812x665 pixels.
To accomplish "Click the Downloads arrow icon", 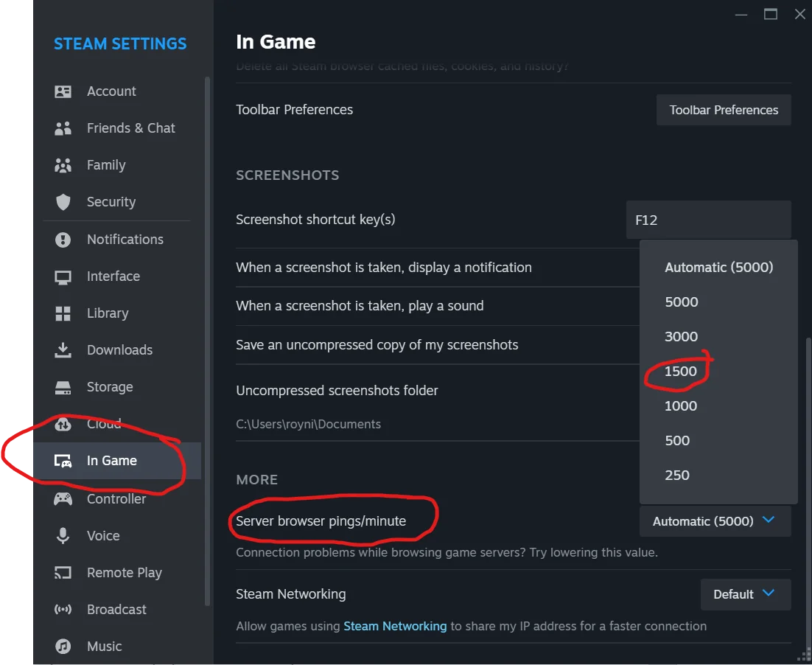I will coord(63,350).
